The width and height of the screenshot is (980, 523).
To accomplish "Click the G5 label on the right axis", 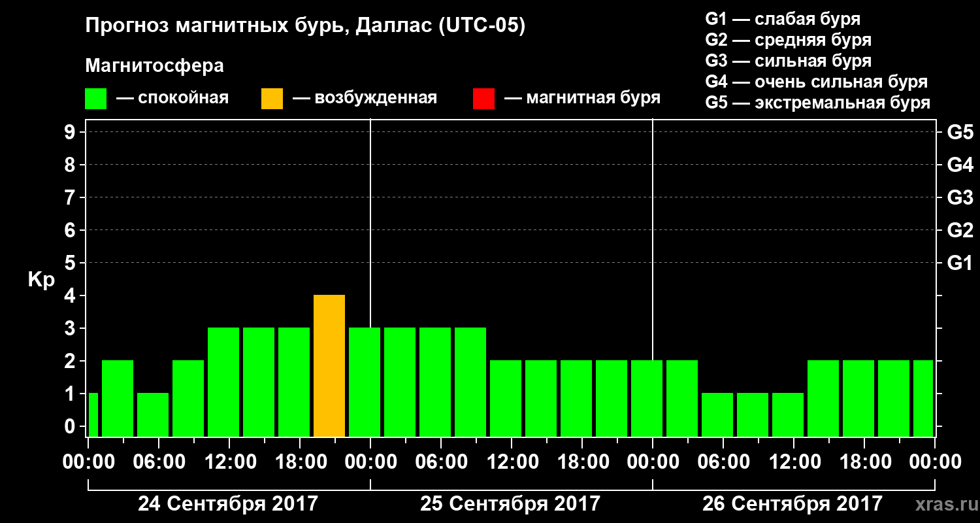I will [960, 132].
